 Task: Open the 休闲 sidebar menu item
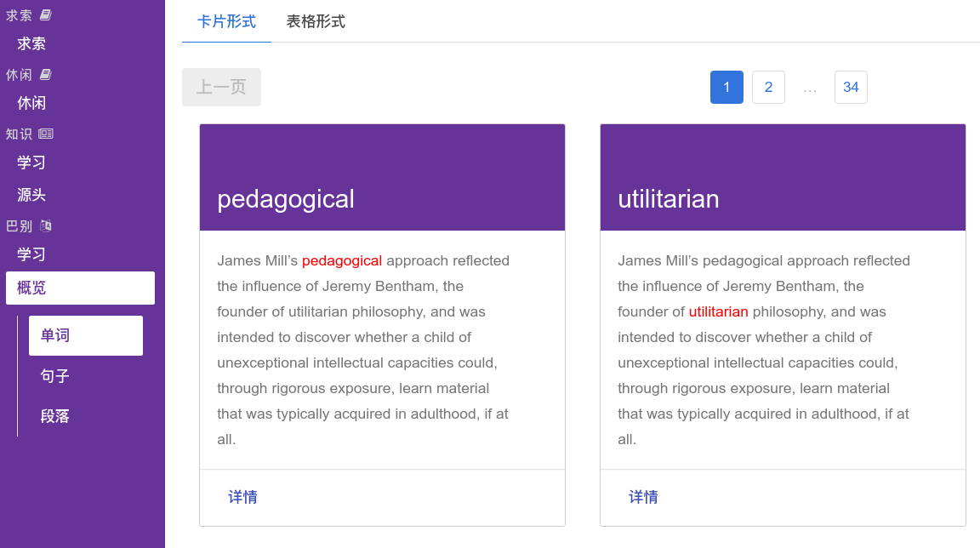pos(31,103)
